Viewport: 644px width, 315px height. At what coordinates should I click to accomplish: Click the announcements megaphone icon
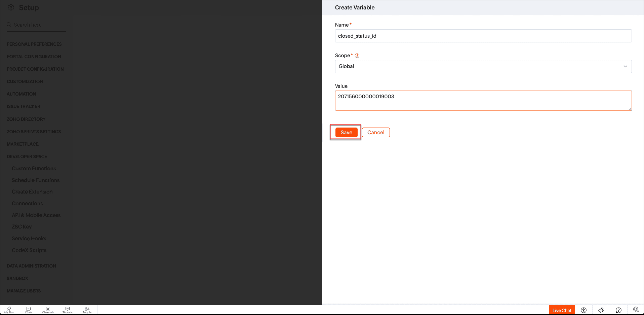tap(601, 310)
